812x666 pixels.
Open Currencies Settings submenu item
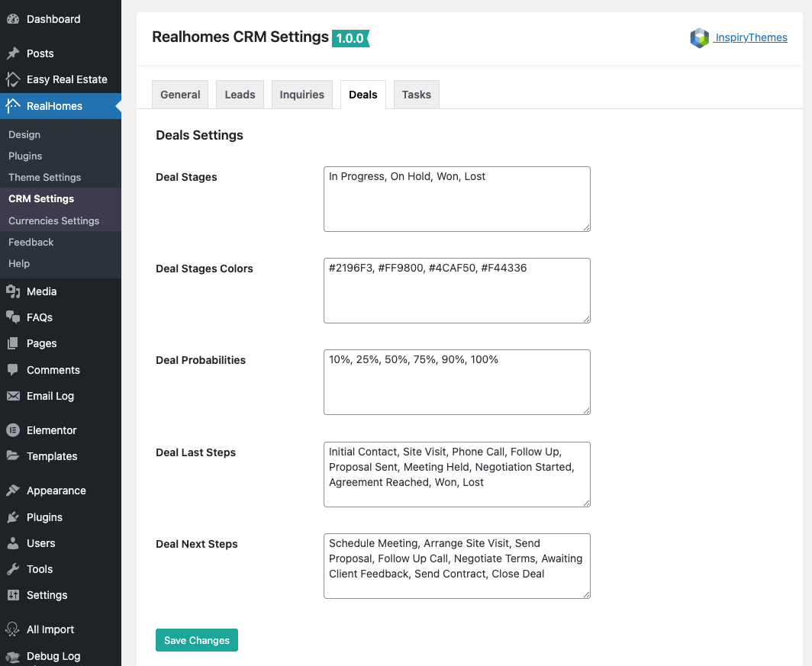pyautogui.click(x=53, y=220)
